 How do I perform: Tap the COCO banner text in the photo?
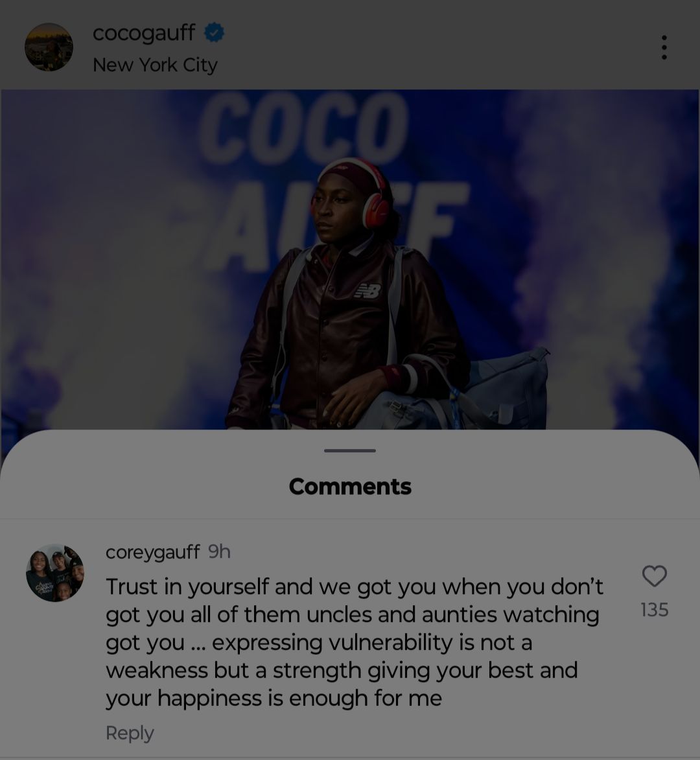pyautogui.click(x=304, y=128)
